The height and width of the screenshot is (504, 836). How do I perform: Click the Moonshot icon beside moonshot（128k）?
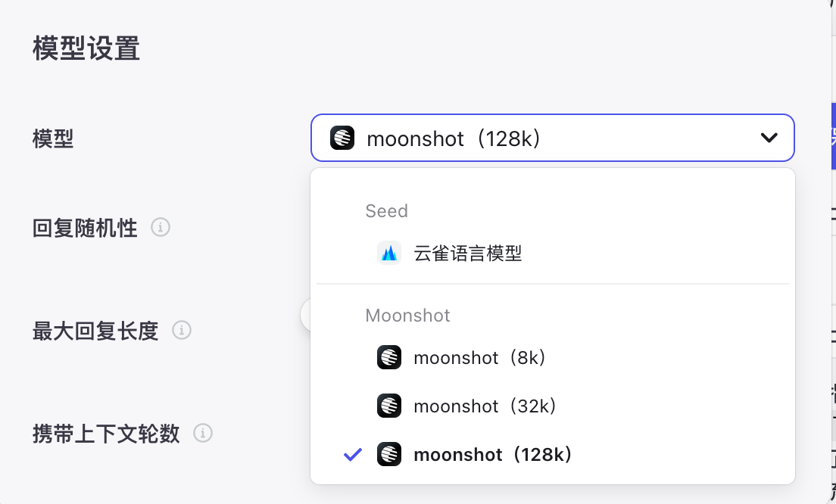coord(388,454)
